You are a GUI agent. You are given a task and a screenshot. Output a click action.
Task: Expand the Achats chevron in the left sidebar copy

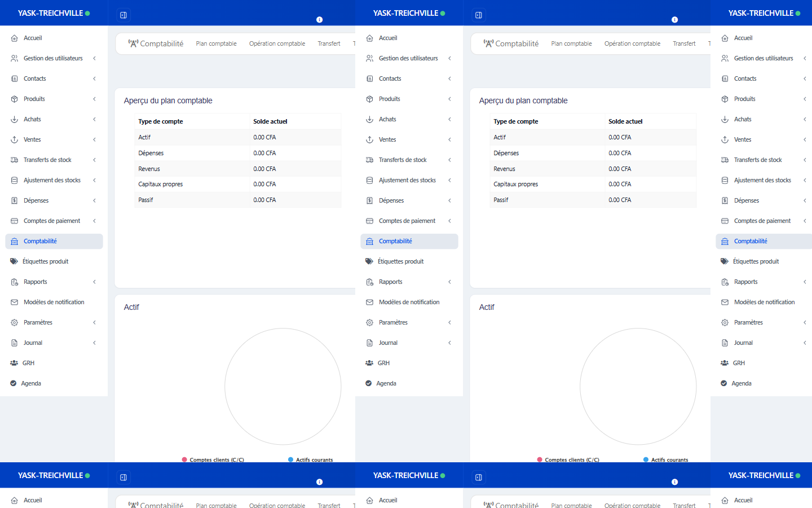94,120
